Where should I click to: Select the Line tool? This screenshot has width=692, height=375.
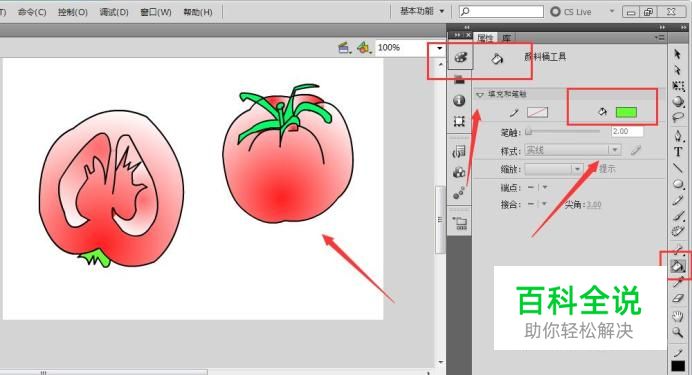[x=678, y=168]
